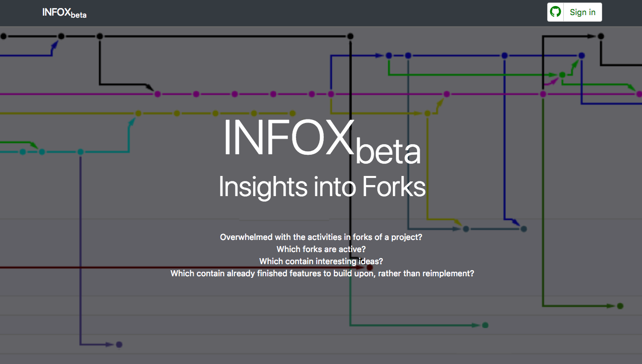Click the rightmost slate-gray commit node
Image resolution: width=642 pixels, height=364 pixels.
pos(523,229)
